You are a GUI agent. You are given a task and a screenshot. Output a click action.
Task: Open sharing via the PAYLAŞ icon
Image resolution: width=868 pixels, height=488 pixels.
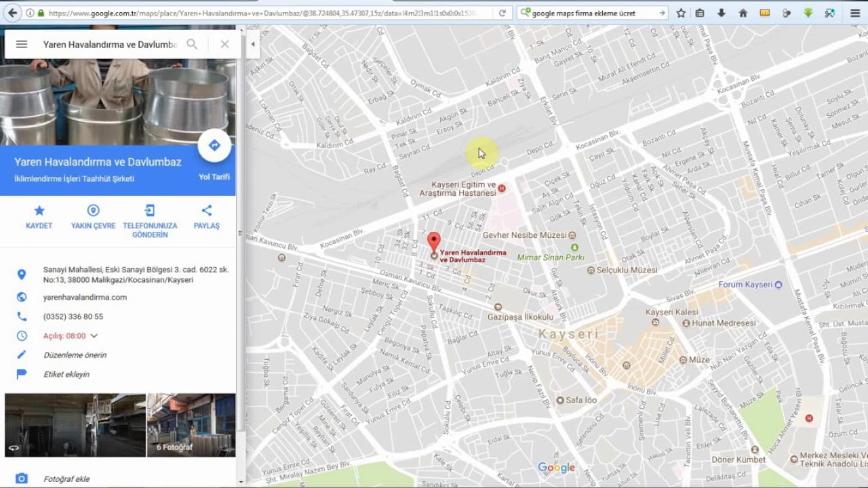pos(205,211)
